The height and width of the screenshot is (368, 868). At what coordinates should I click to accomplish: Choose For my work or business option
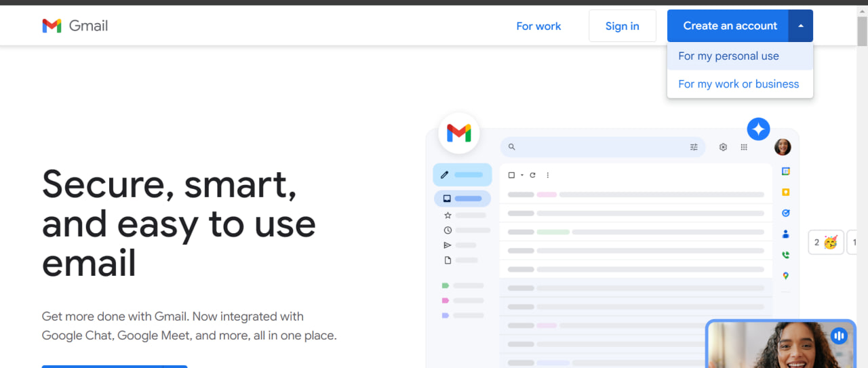[740, 84]
